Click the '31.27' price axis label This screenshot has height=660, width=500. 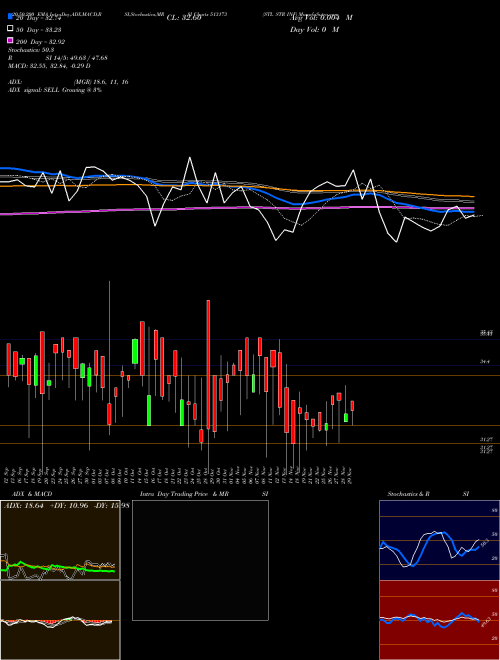point(487,439)
